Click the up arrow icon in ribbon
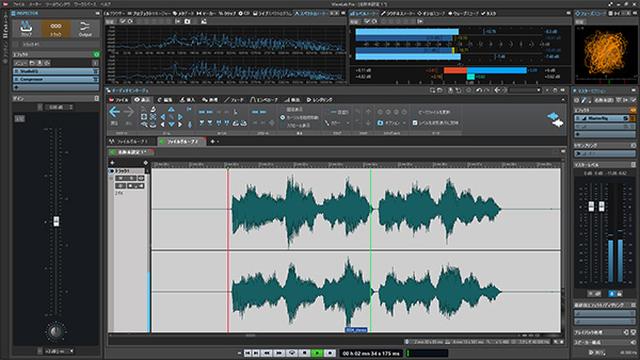Screen dimensions: 640x360 (369, 111)
